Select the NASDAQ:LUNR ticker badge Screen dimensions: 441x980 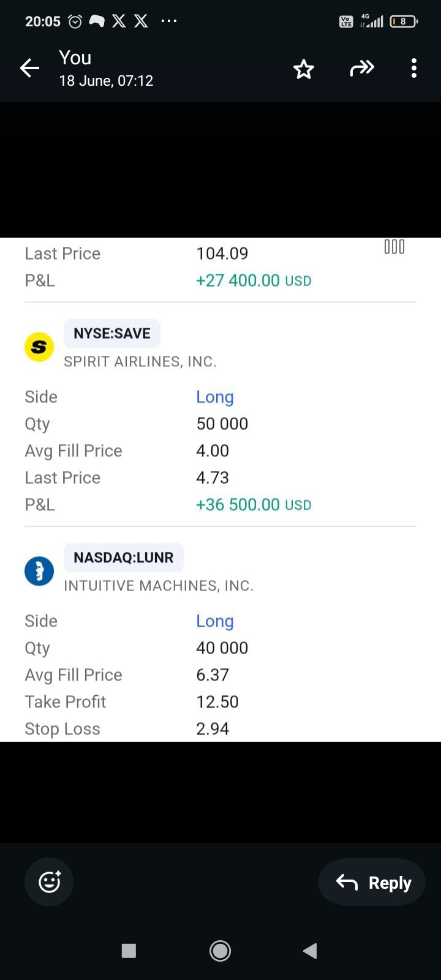[124, 557]
